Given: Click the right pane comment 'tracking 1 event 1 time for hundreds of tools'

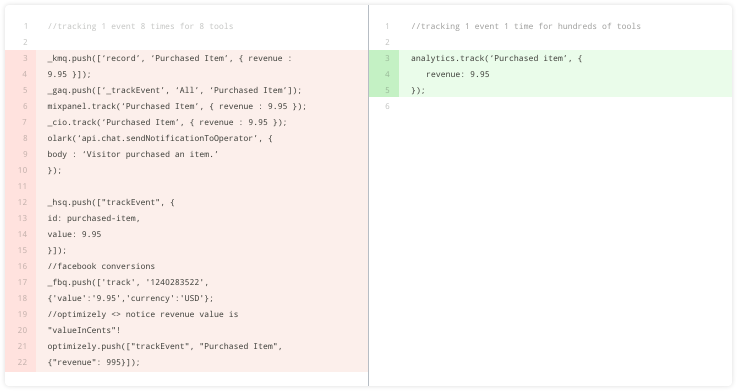Looking at the screenshot, I should click(525, 26).
